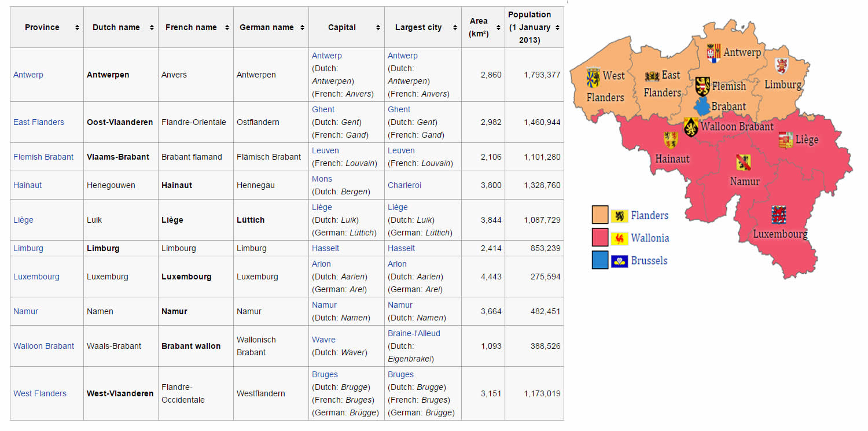
Task: Click the Namur flag icon on map
Action: 743,163
